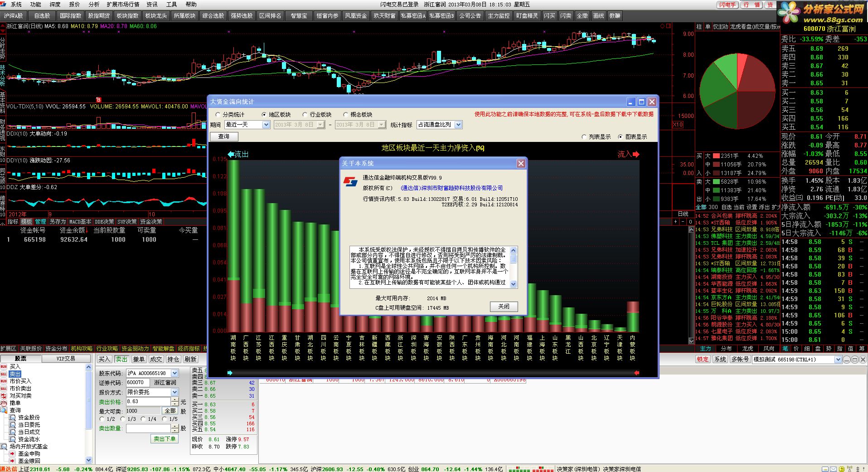The height and width of the screenshot is (472, 868).
Task: Click the 锁定 lock button
Action: click(x=703, y=360)
